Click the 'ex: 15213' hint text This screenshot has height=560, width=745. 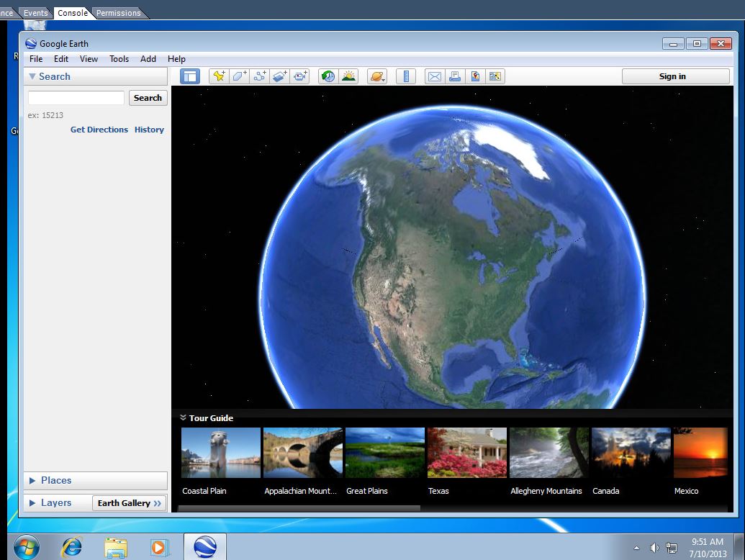pyautogui.click(x=45, y=115)
